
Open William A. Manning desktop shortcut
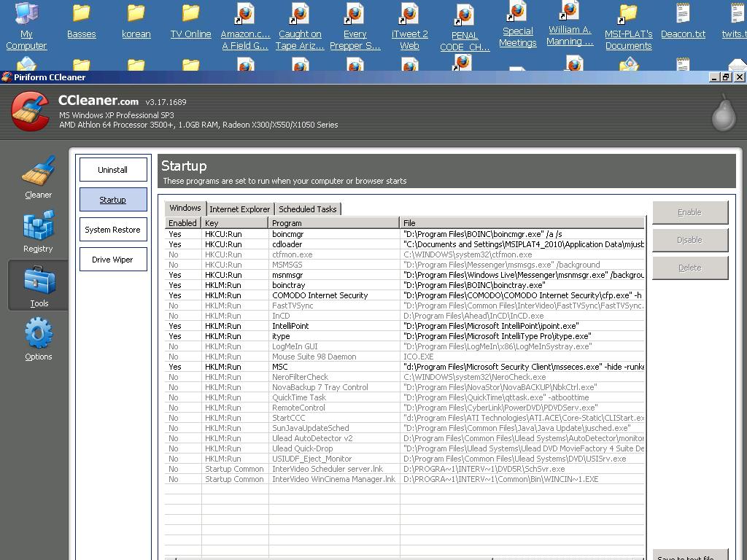pyautogui.click(x=570, y=23)
